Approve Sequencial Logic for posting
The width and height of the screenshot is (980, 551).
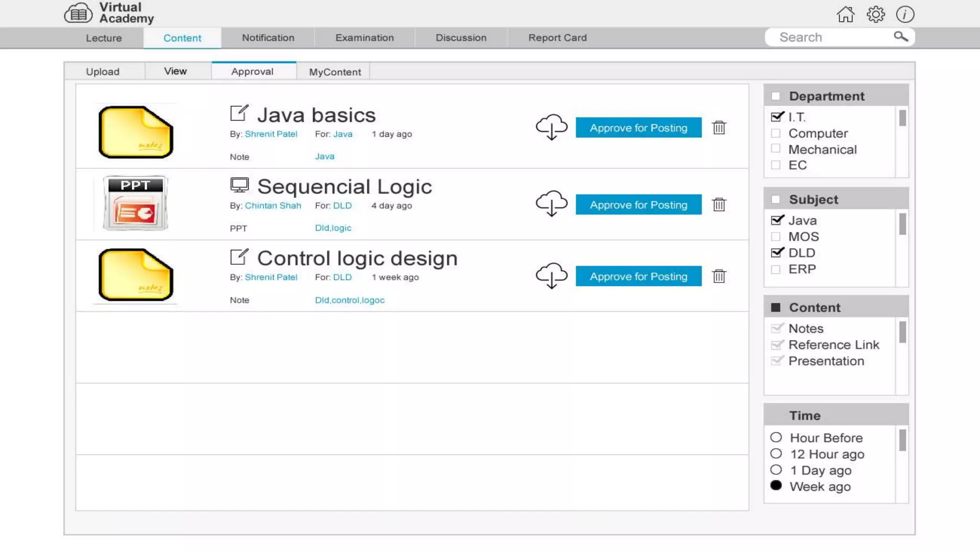coord(638,205)
